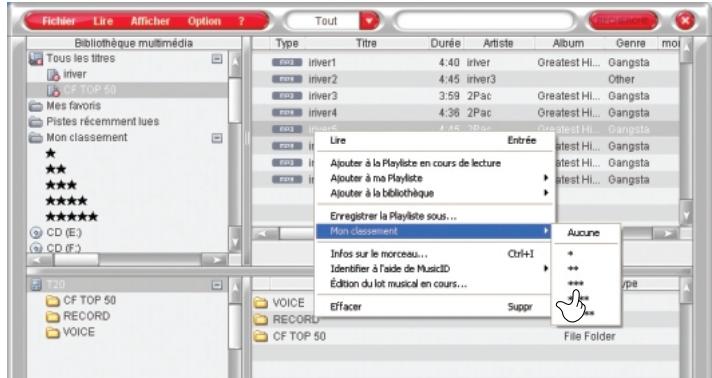Open the Tout filter dropdown arrow
The image size is (712, 378).
tap(369, 21)
